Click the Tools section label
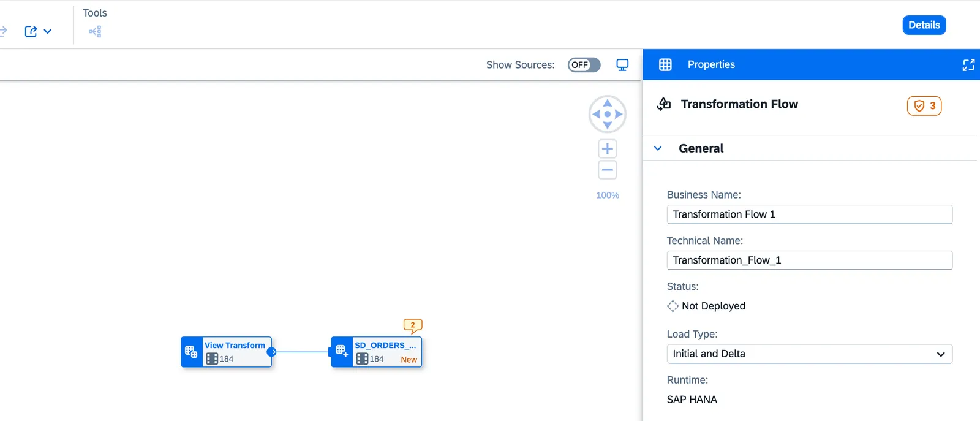 click(95, 13)
